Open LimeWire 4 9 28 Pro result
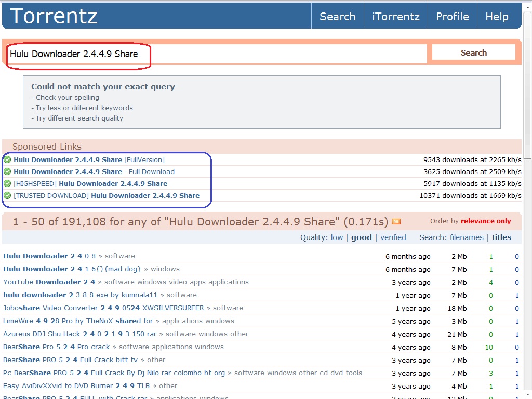 (x=78, y=321)
